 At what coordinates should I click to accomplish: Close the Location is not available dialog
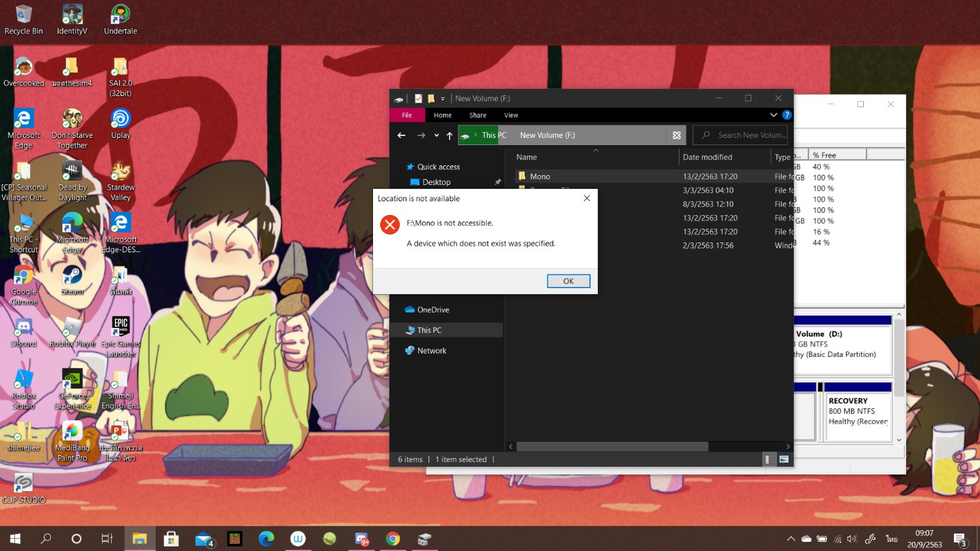(x=587, y=199)
